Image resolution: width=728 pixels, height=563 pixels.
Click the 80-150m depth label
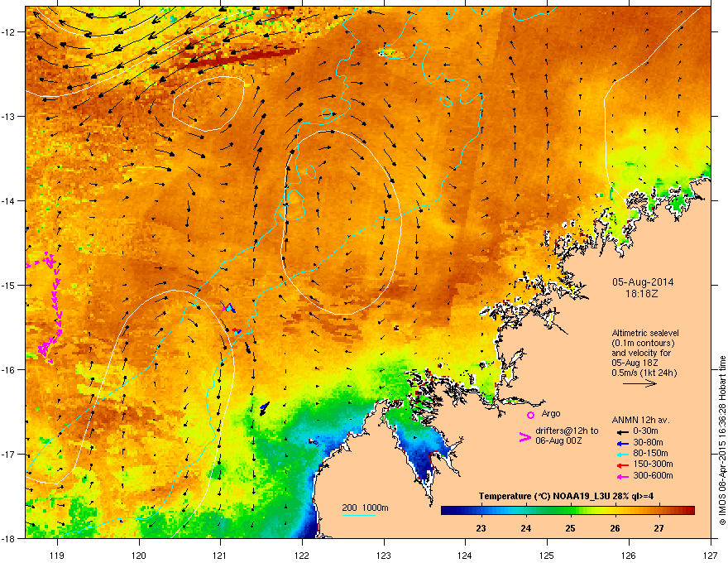(x=650, y=454)
